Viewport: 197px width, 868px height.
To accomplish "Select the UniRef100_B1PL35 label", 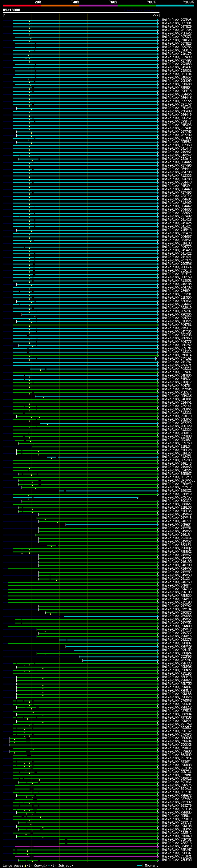I will pos(177,507).
